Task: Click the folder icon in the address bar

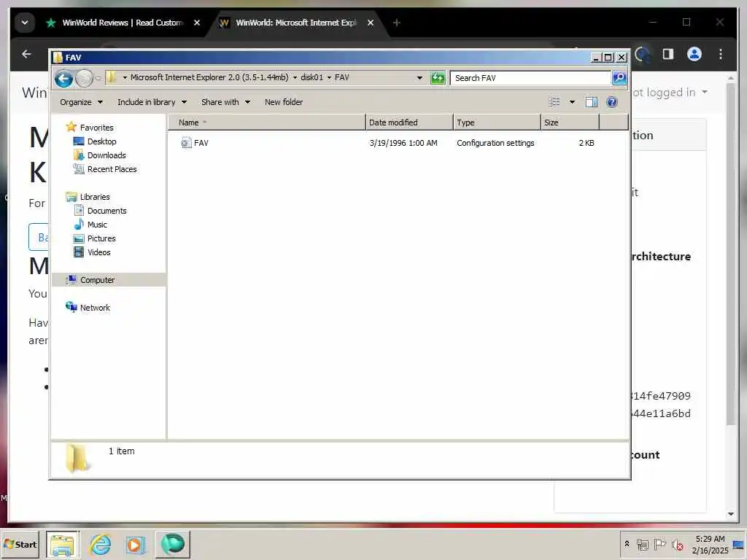Action: click(x=112, y=77)
